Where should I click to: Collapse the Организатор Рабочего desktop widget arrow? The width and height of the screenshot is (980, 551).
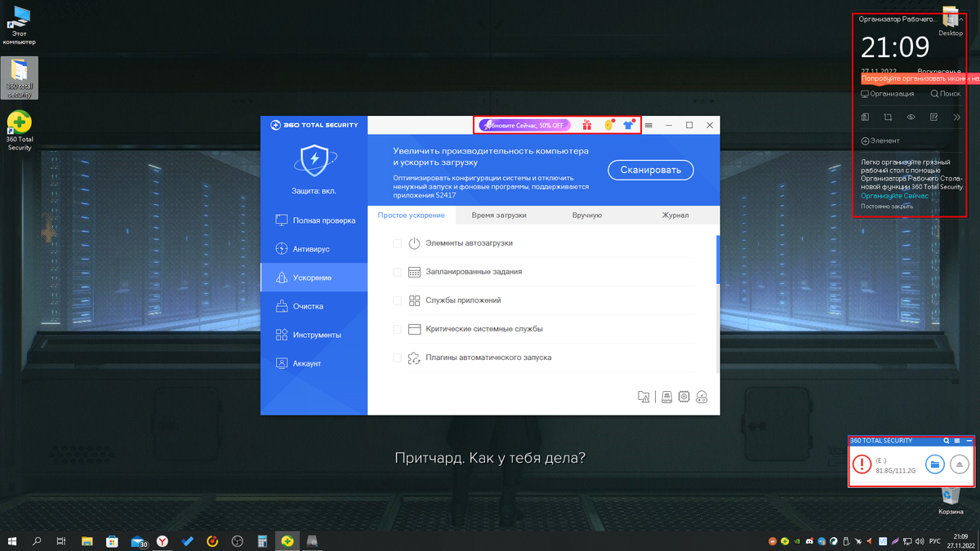tap(961, 19)
